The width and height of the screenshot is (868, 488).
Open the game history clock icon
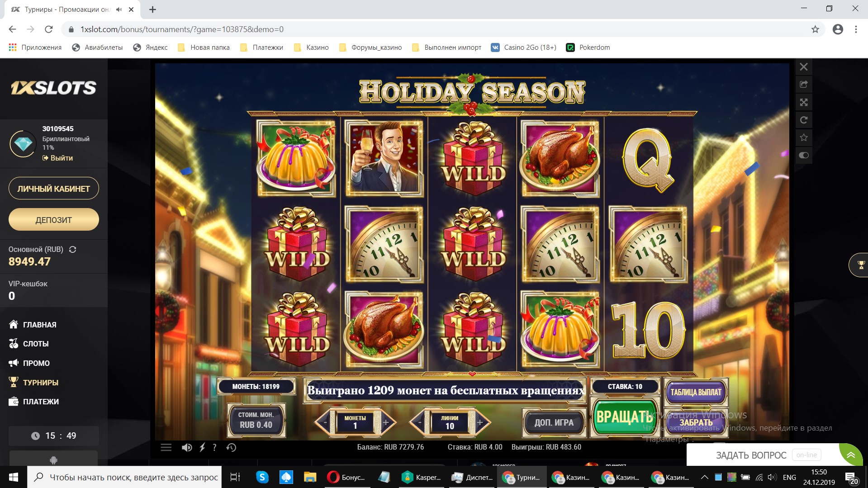pos(231,447)
